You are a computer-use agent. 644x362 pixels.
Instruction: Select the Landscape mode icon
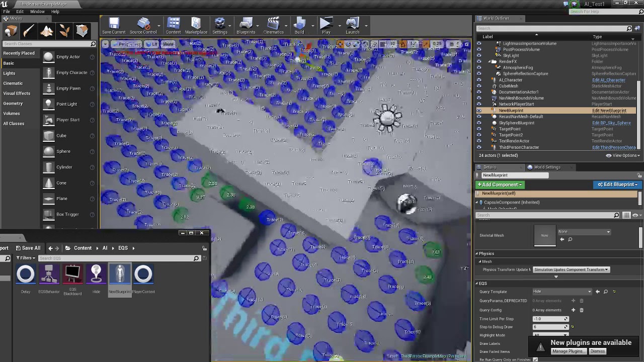(x=46, y=31)
